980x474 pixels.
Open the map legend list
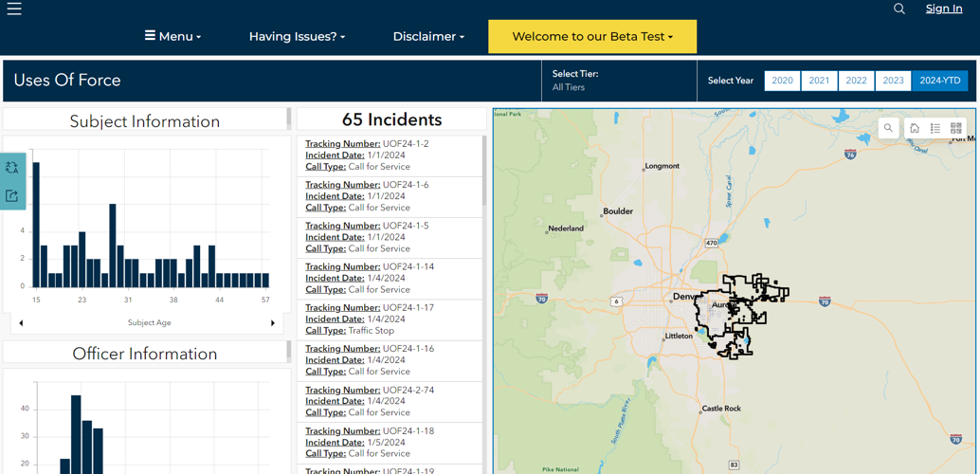pyautogui.click(x=935, y=128)
